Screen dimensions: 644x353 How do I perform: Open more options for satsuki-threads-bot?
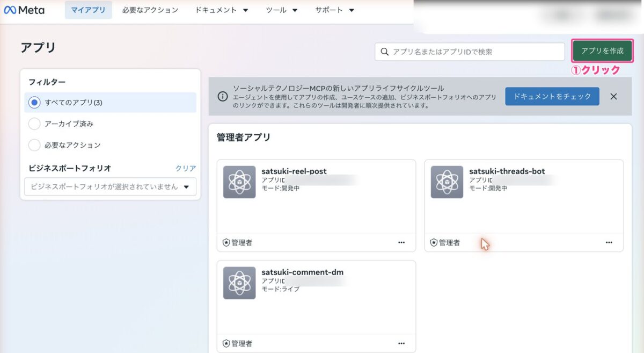[609, 242]
